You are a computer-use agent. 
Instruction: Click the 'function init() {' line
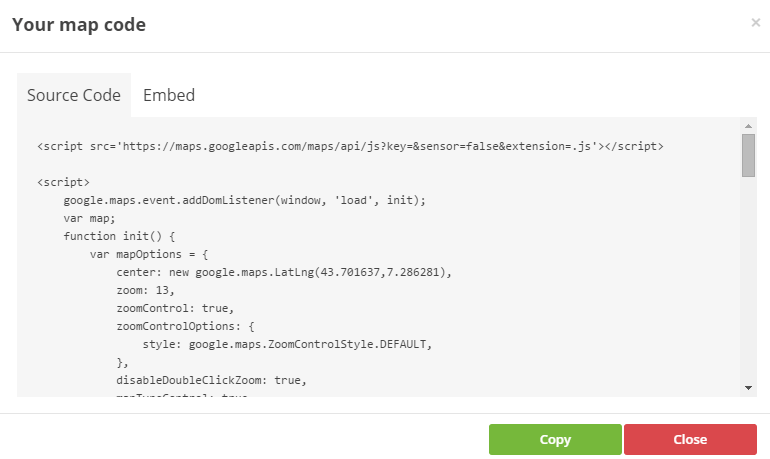tap(119, 236)
